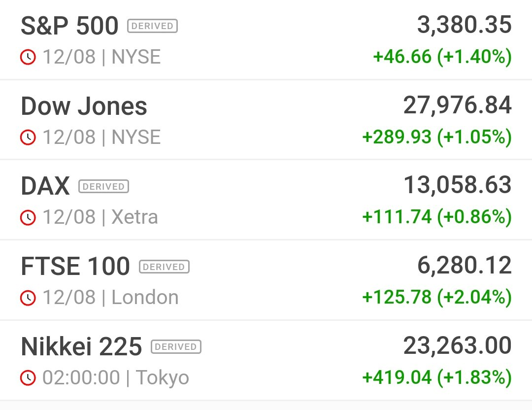Click the clock icon in the Nikkei 225 row
532x410 pixels.
(28, 378)
